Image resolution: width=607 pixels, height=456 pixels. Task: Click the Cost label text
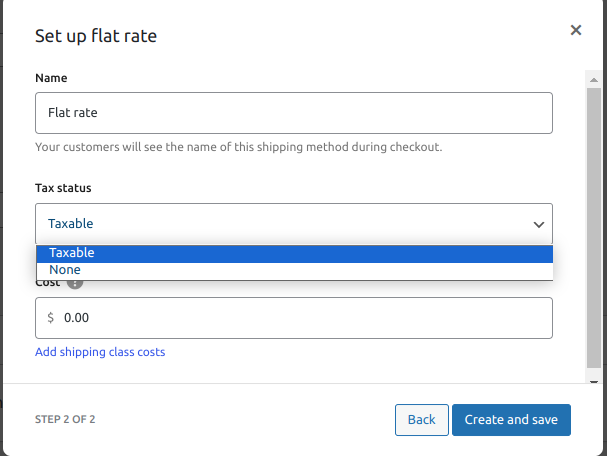tap(47, 283)
